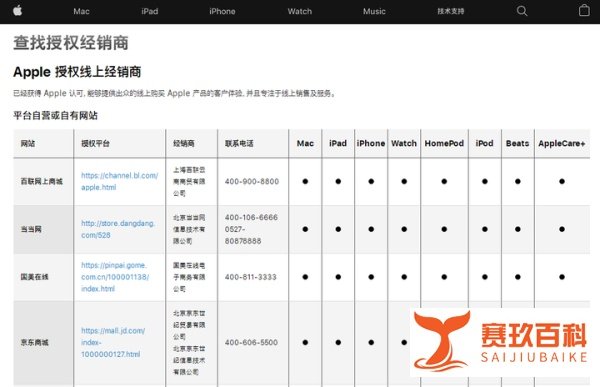Open the search magnifier icon
The width and height of the screenshot is (600, 387).
coord(522,11)
